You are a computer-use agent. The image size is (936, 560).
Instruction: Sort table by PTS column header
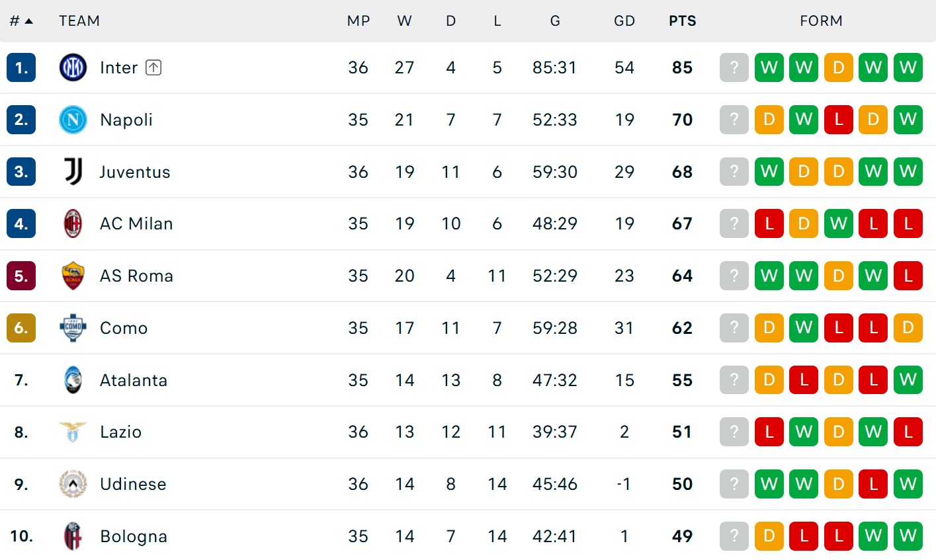[683, 21]
